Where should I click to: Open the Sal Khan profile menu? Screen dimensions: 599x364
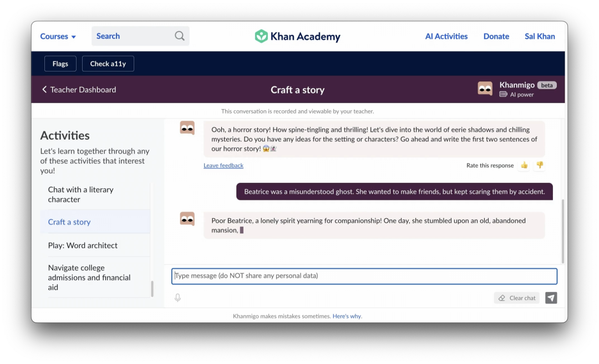pos(540,36)
